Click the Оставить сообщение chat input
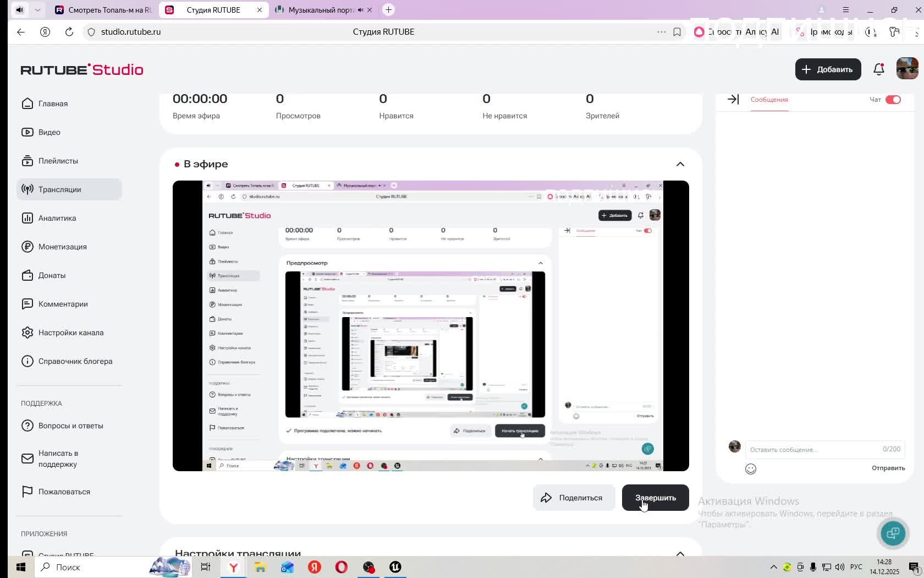Image resolution: width=924 pixels, height=578 pixels. click(825, 449)
